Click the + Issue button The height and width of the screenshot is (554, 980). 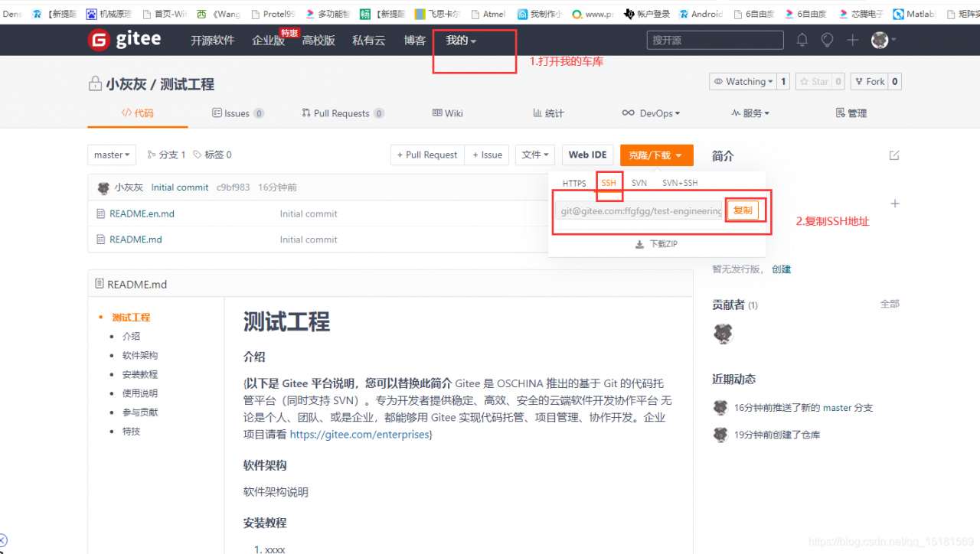pos(487,155)
